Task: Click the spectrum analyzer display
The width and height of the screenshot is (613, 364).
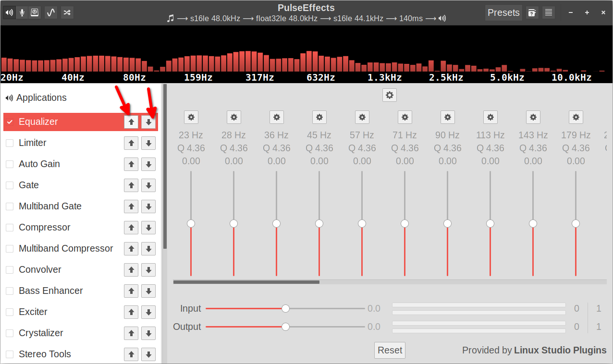Action: click(306, 54)
